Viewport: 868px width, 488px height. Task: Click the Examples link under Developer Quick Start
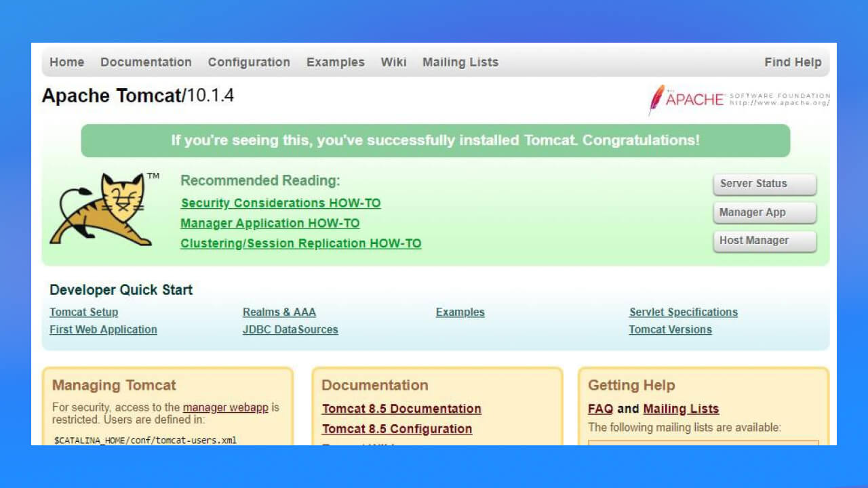(x=460, y=312)
